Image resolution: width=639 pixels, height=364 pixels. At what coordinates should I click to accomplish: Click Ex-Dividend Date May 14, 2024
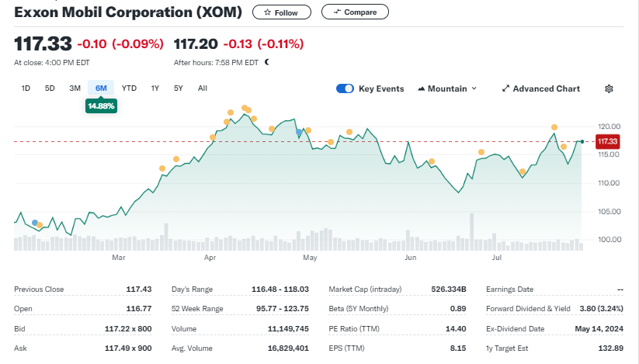coord(599,328)
